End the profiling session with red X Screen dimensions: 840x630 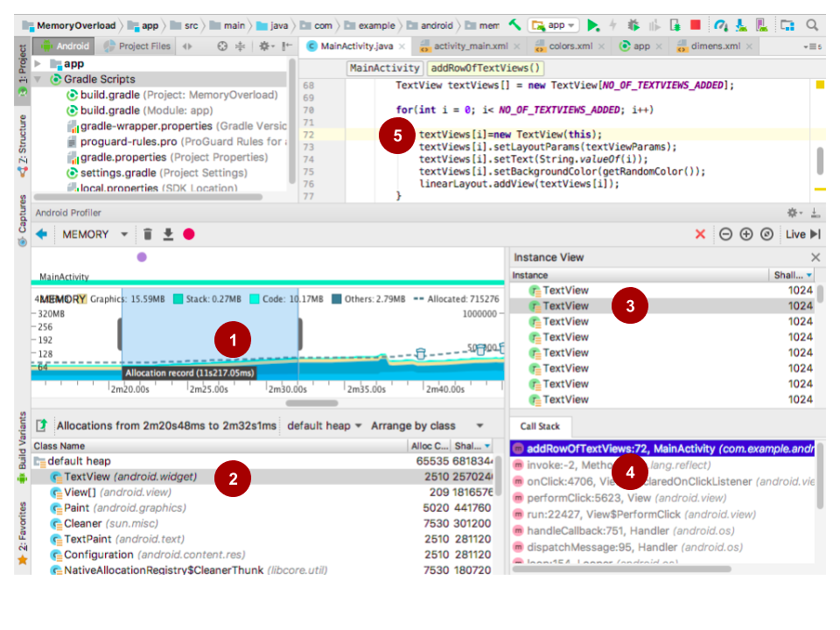[x=700, y=234]
